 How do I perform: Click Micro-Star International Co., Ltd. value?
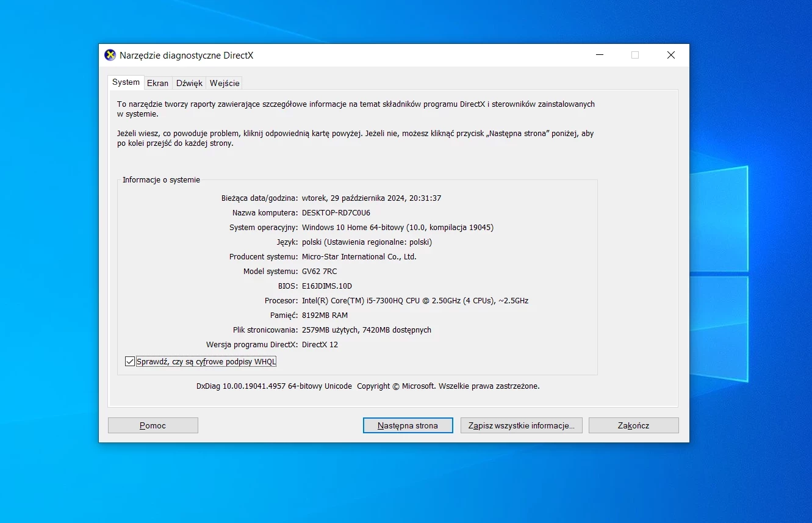coord(359,257)
